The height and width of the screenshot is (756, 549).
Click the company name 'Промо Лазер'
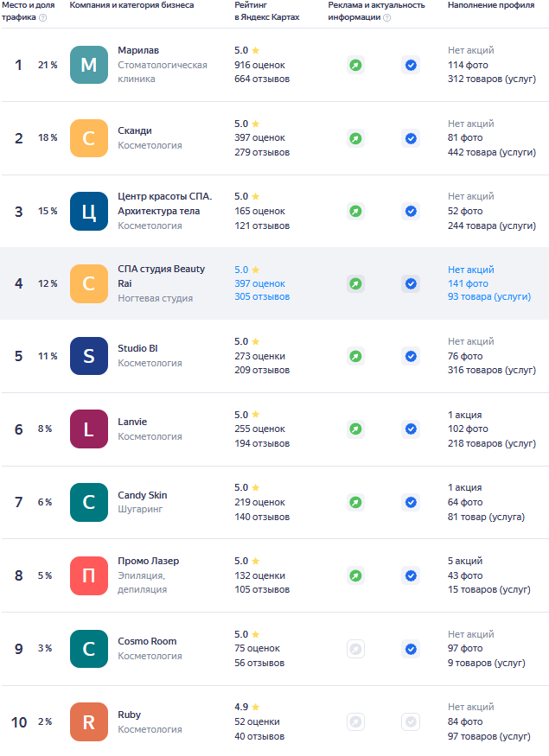coord(148,561)
